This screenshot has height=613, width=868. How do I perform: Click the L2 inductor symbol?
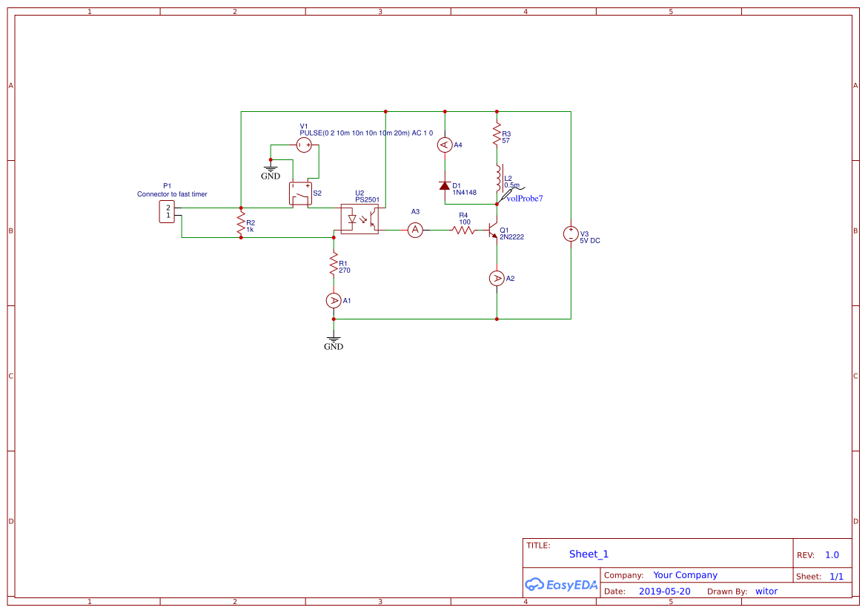click(499, 178)
